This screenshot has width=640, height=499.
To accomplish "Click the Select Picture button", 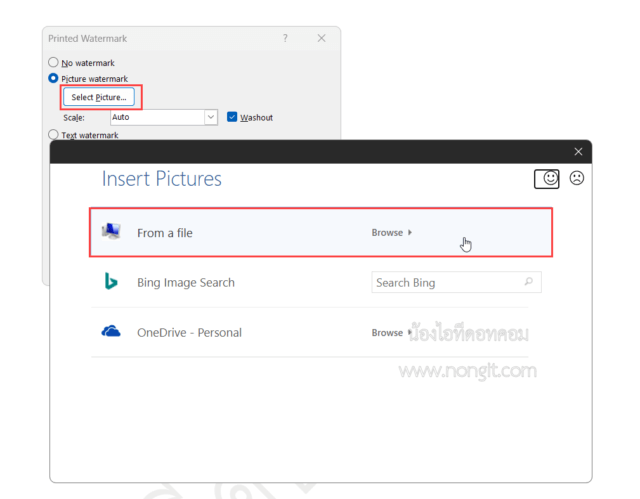I will (x=99, y=97).
